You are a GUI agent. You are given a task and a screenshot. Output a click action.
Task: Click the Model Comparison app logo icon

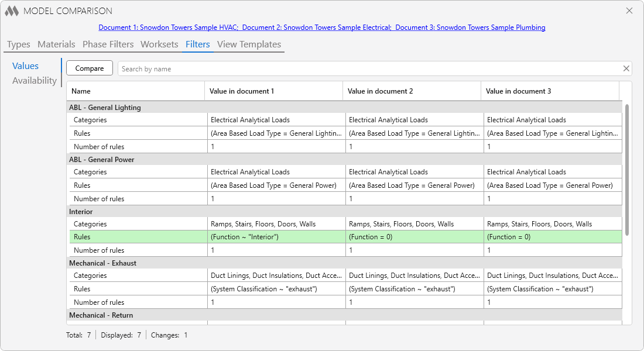coord(12,11)
